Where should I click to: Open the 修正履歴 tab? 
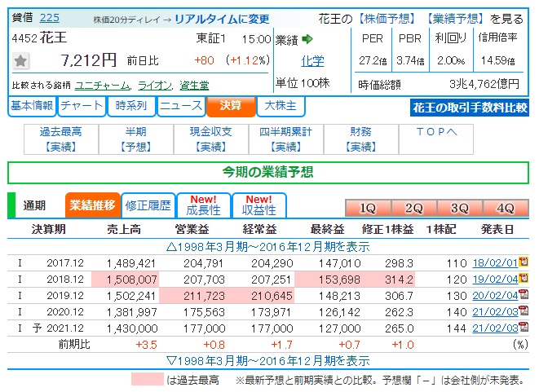pos(148,205)
